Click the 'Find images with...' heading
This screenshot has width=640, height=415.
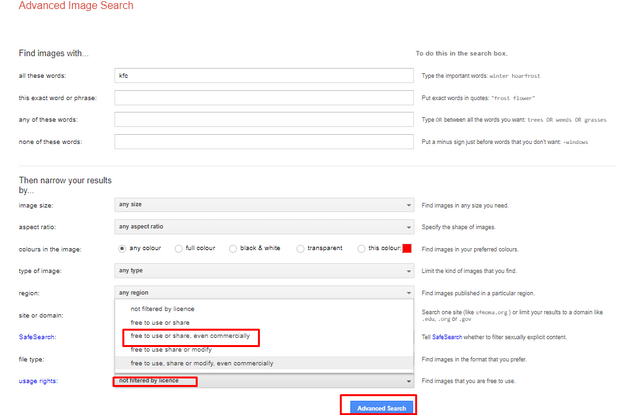(53, 53)
